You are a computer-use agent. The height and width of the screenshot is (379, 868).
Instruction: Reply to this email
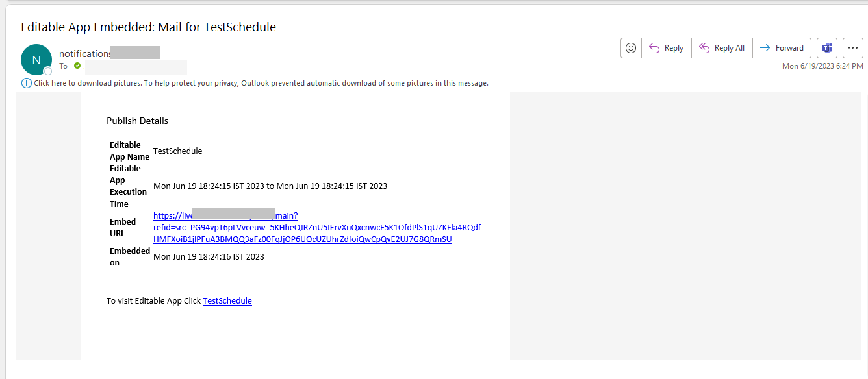click(667, 48)
